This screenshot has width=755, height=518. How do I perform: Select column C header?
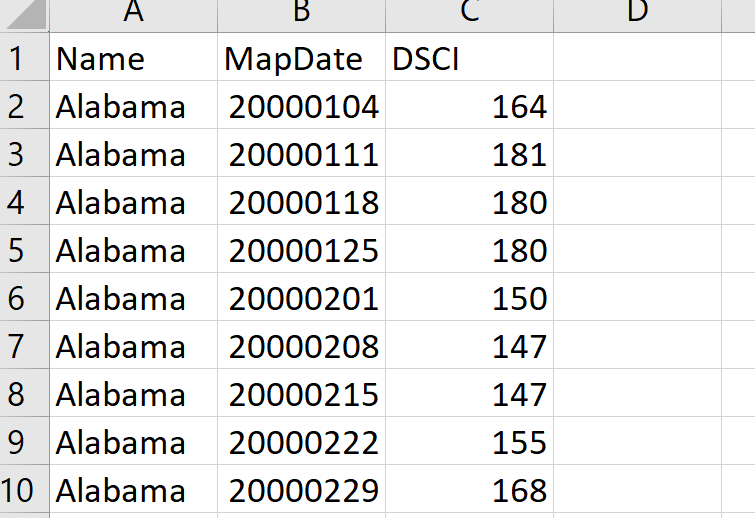469,13
